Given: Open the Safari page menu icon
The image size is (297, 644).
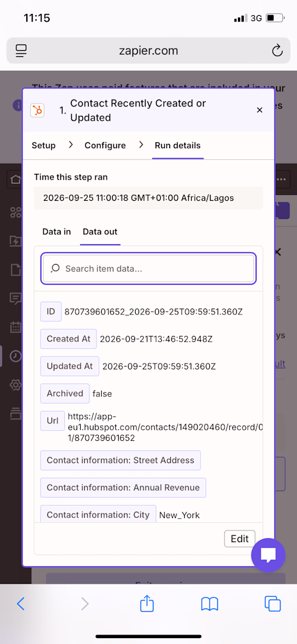Looking at the screenshot, I should point(21,51).
